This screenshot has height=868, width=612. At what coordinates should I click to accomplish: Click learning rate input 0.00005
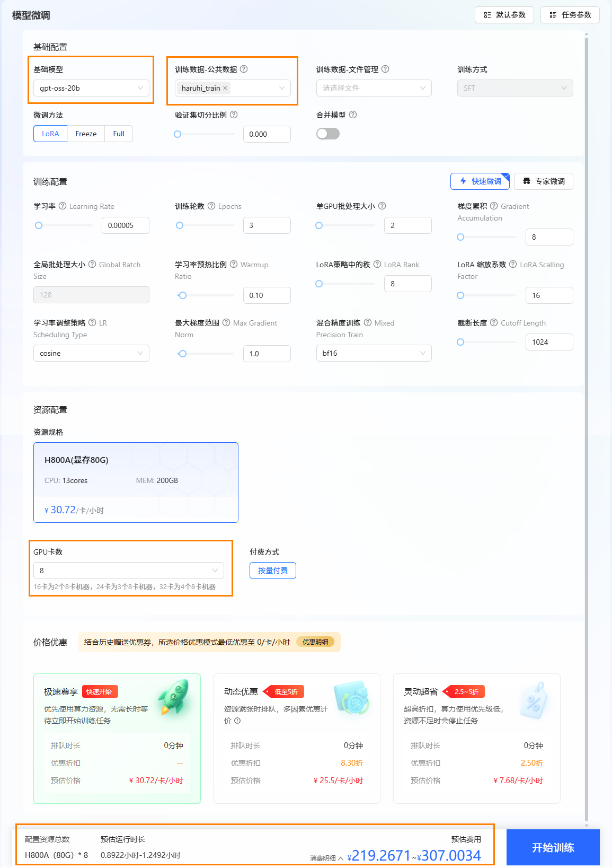126,225
